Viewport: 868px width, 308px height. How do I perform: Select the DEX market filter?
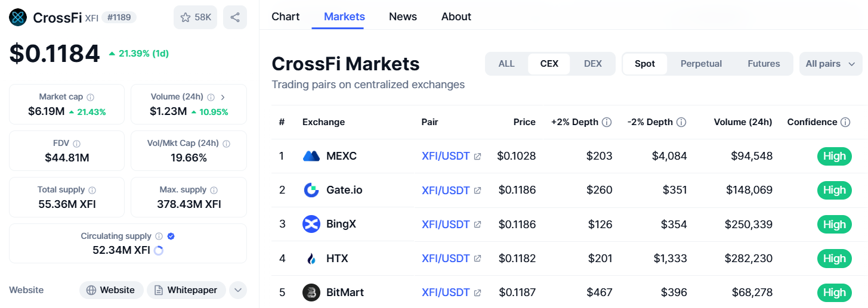coord(593,64)
